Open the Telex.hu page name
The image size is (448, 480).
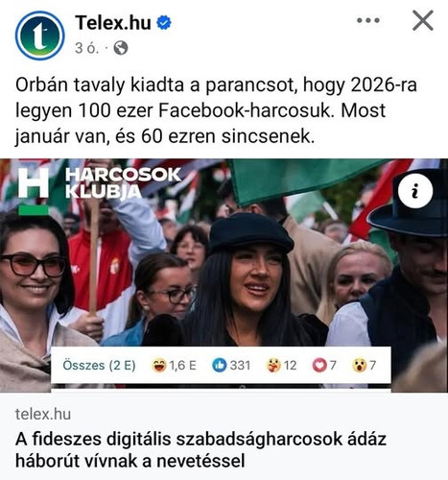[x=113, y=23]
